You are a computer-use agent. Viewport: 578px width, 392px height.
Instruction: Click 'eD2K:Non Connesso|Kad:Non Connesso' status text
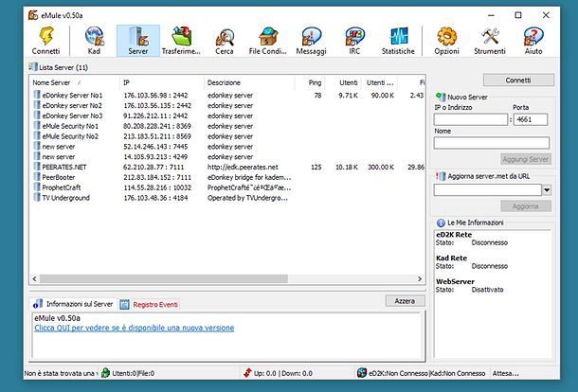coord(426,373)
